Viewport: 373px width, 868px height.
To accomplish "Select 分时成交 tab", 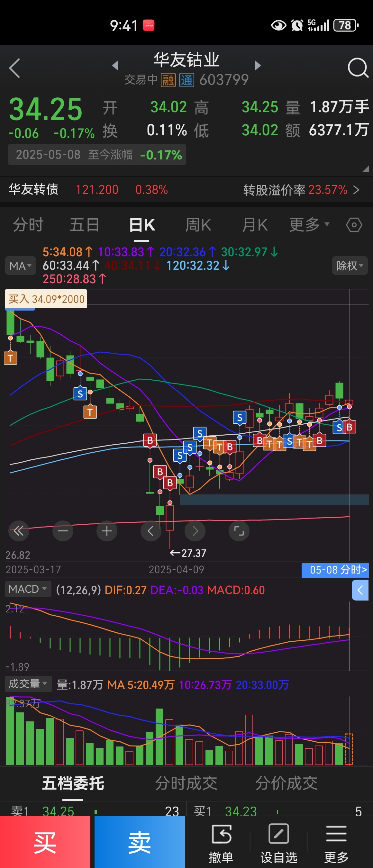I will pos(186,783).
